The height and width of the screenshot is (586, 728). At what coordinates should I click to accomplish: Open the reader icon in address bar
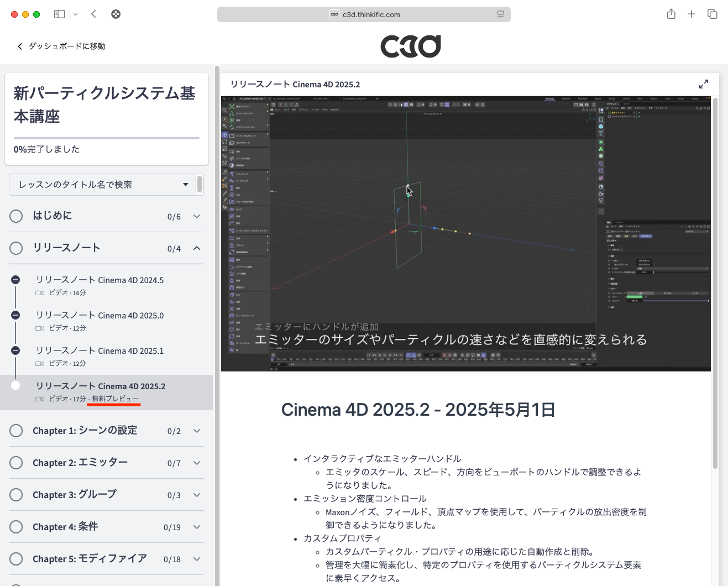[x=500, y=14]
